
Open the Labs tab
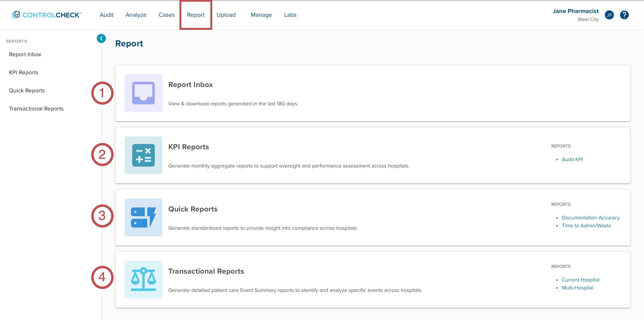point(290,15)
